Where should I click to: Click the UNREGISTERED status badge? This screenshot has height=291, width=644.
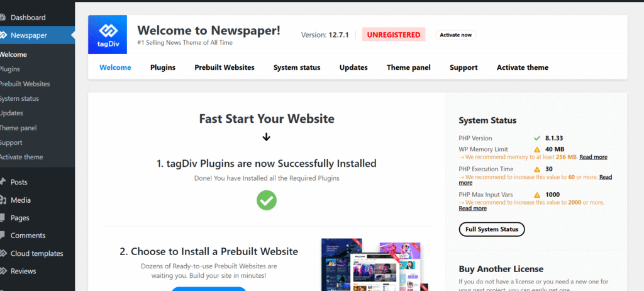coord(394,35)
